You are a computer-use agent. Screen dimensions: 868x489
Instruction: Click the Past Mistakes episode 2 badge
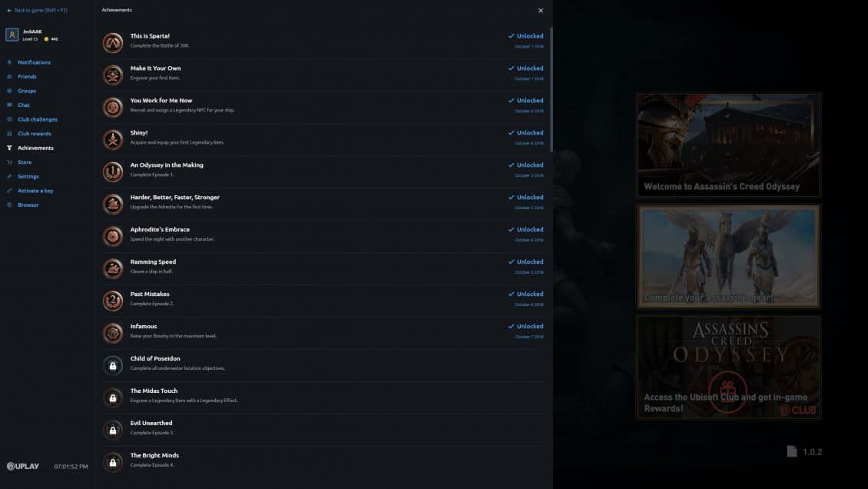pyautogui.click(x=113, y=301)
